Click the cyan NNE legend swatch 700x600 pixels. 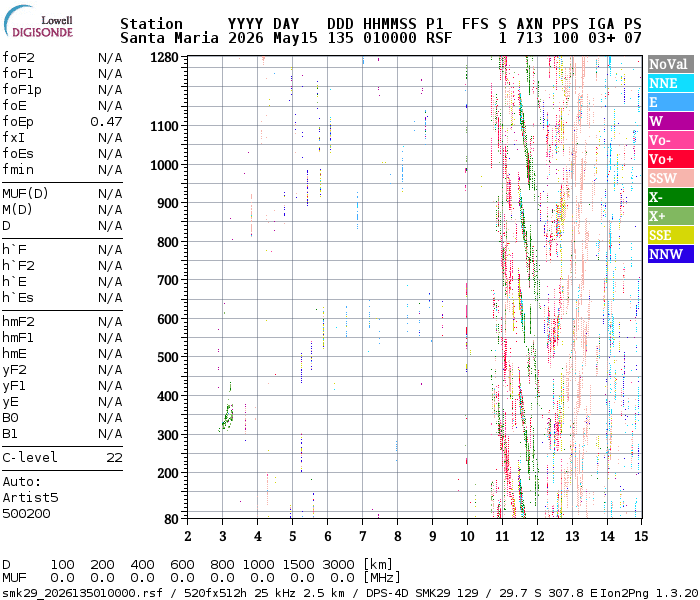point(671,83)
